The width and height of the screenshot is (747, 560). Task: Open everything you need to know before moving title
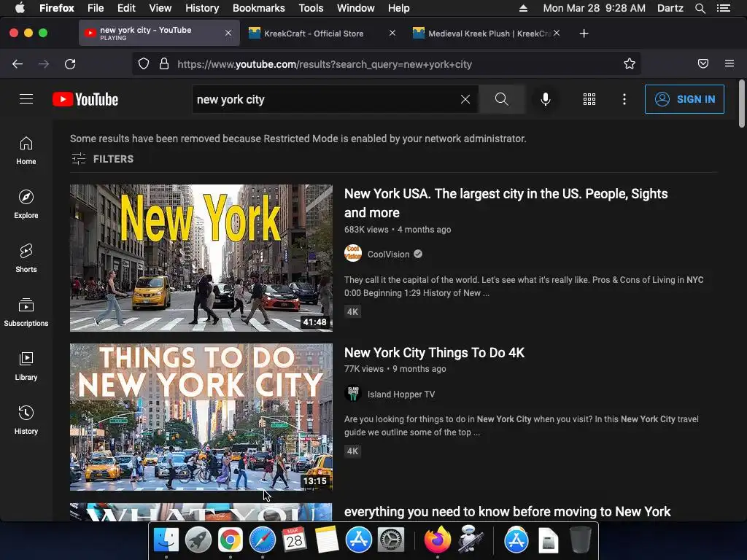click(508, 511)
